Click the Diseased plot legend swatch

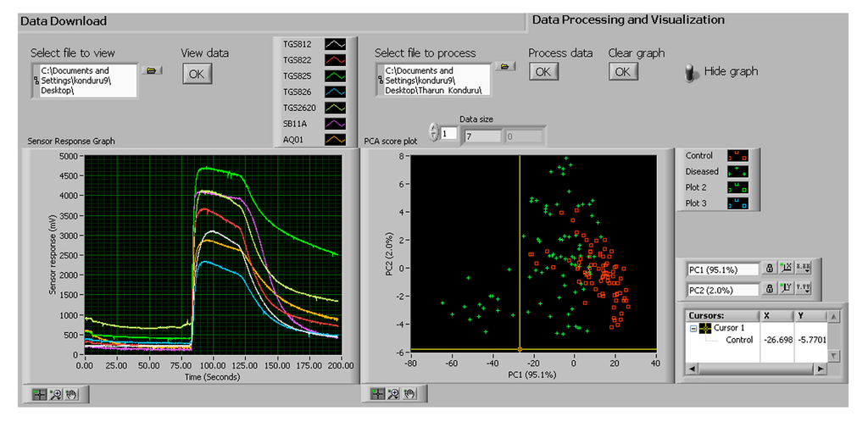click(x=737, y=171)
